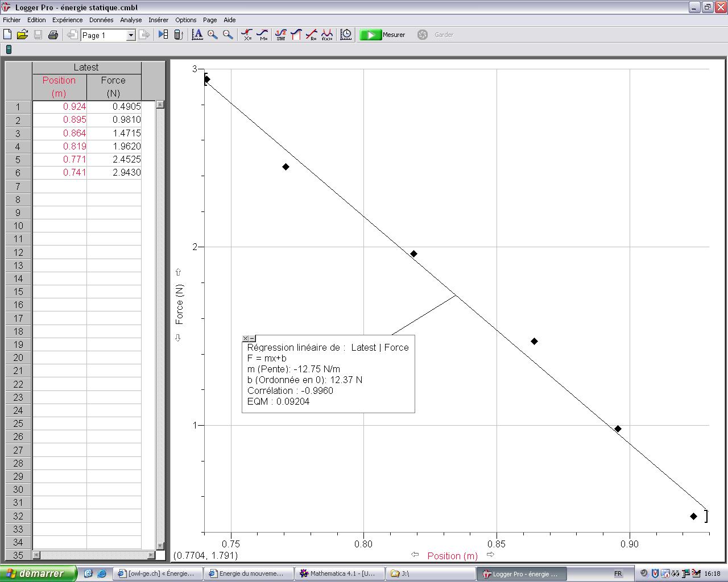This screenshot has width=728, height=582.
Task: Click the Windows démarrer start button
Action: [38, 573]
